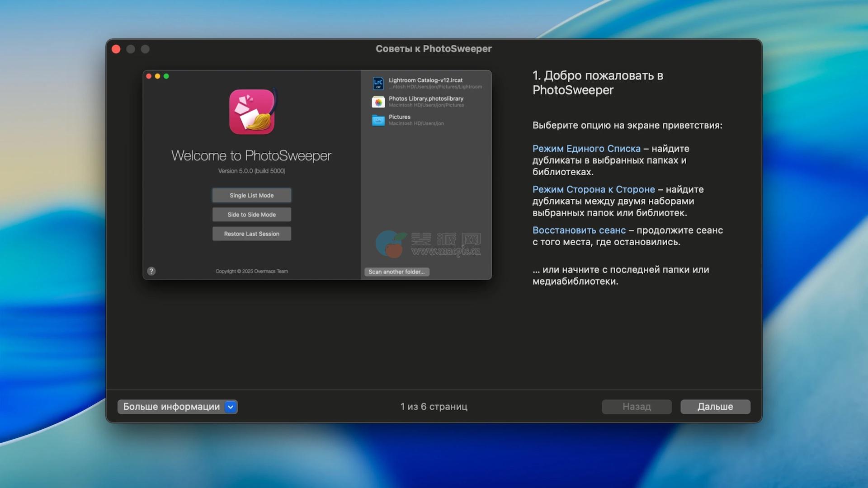Open the Режим Единого Списка link

586,149
